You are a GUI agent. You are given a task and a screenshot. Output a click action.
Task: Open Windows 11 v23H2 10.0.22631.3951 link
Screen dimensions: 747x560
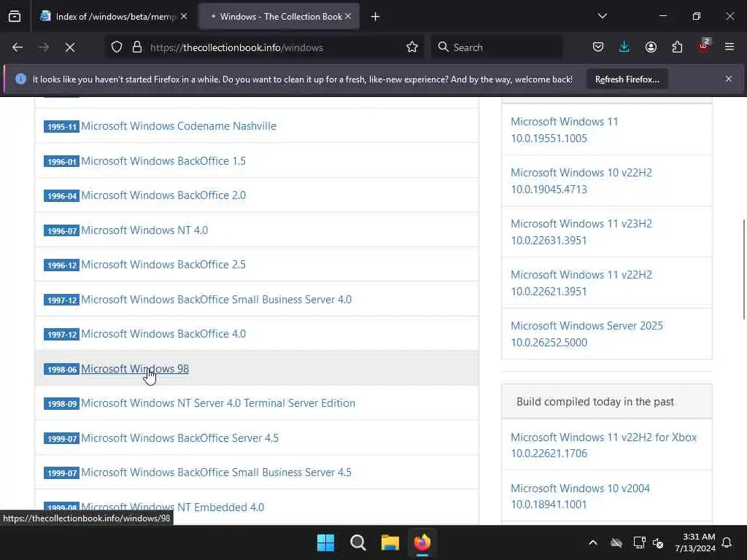(x=581, y=232)
